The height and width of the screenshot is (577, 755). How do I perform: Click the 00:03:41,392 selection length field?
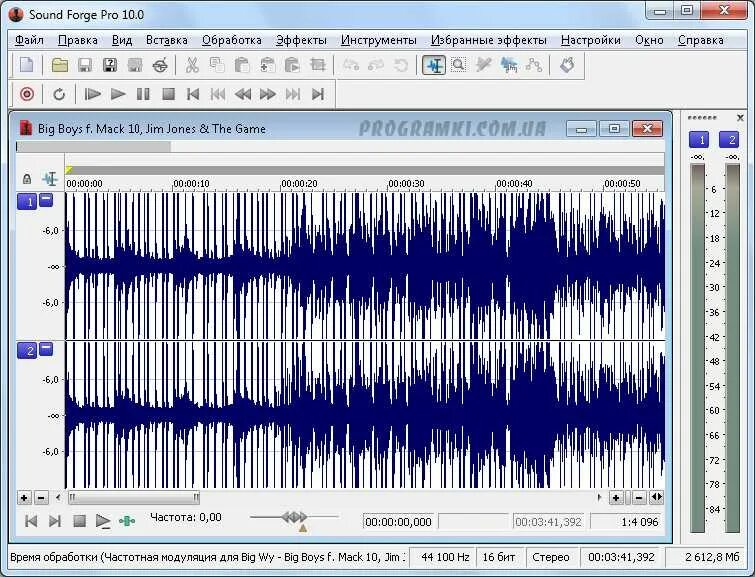click(548, 522)
